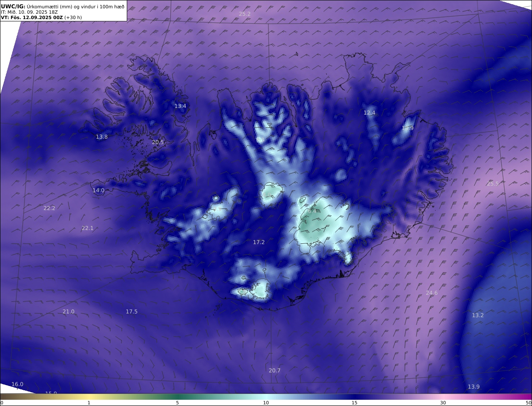Click the 13.9 value label on the map
This screenshot has width=532, height=406.
point(473,386)
